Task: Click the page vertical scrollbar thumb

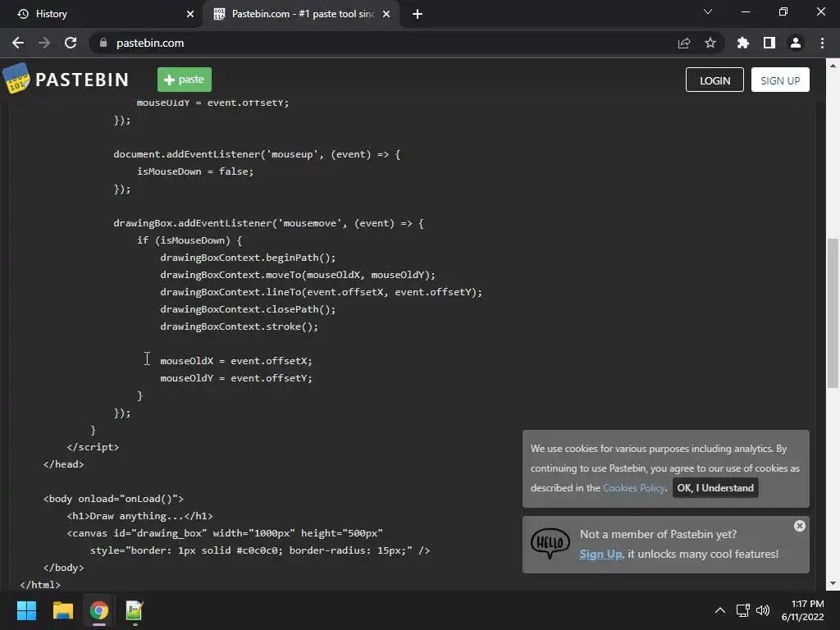Action: (x=833, y=313)
